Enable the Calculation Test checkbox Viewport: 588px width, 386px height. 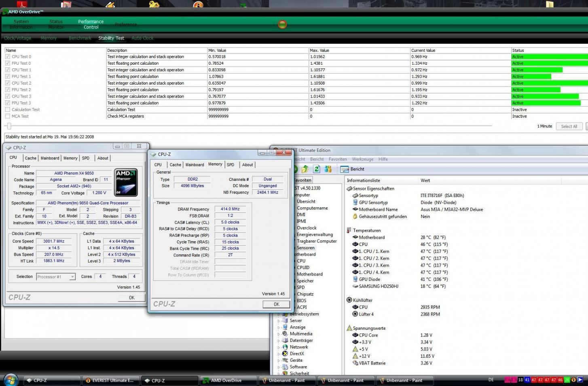pos(8,110)
